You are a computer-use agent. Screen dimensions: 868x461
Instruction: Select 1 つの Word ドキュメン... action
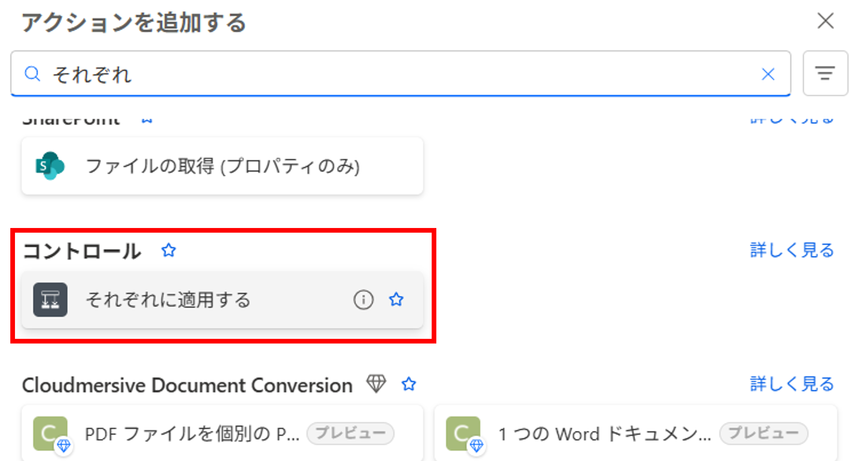point(636,433)
